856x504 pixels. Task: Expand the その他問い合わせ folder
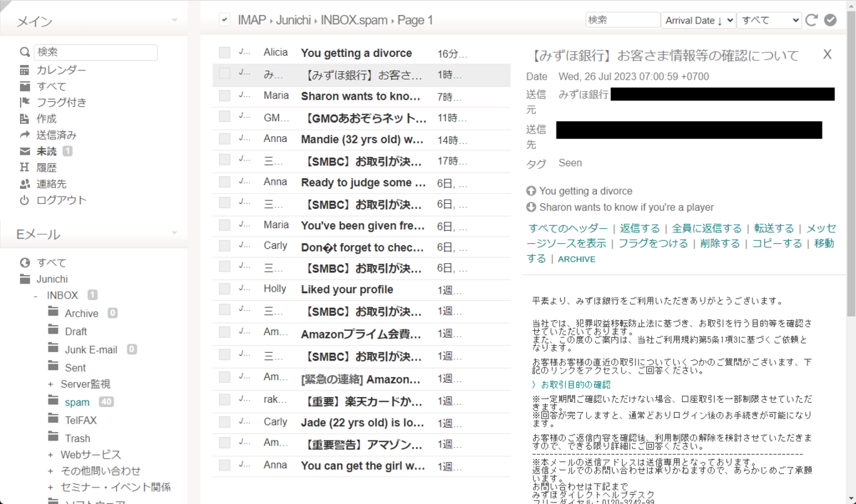coord(51,471)
